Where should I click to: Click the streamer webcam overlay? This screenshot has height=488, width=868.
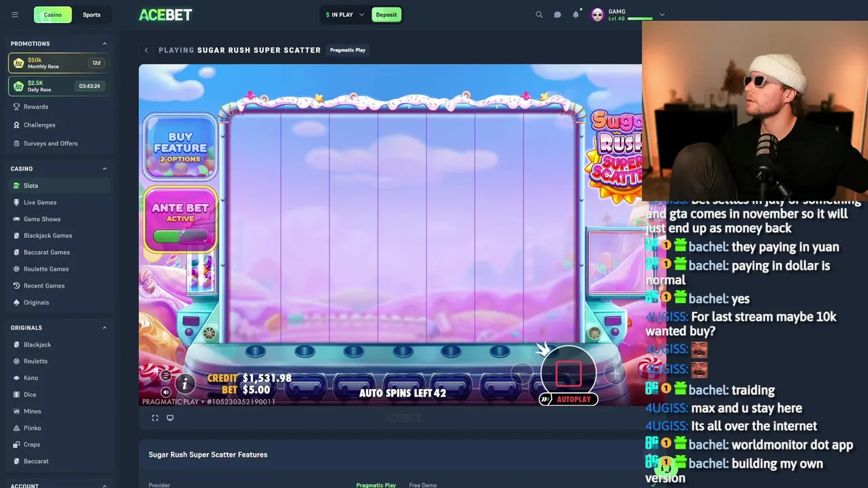pos(755,110)
